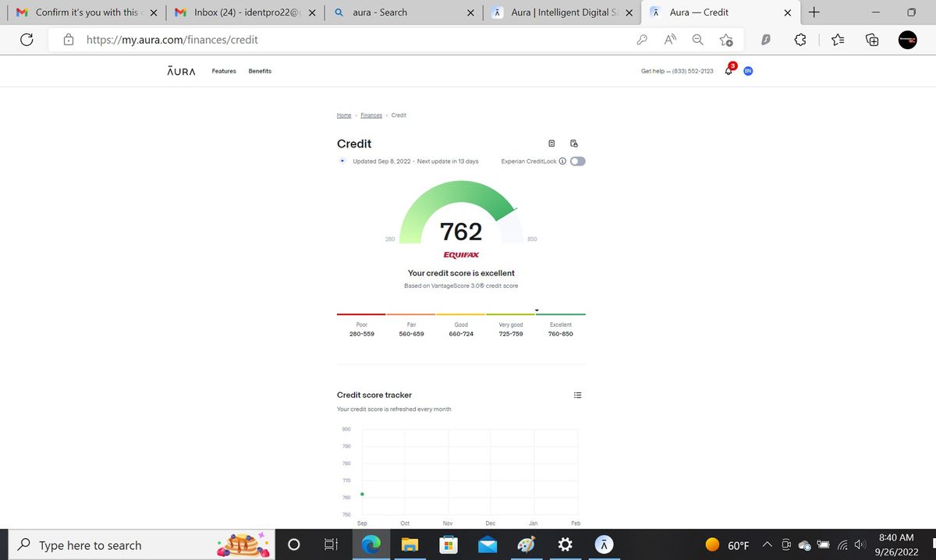Open the browser Extensions puzzle icon

pyautogui.click(x=800, y=40)
